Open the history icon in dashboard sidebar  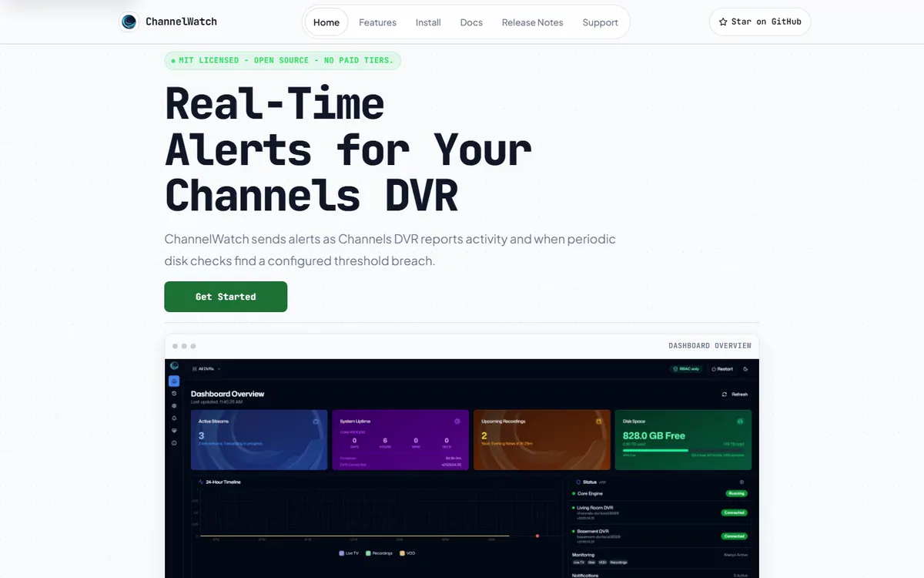point(174,393)
